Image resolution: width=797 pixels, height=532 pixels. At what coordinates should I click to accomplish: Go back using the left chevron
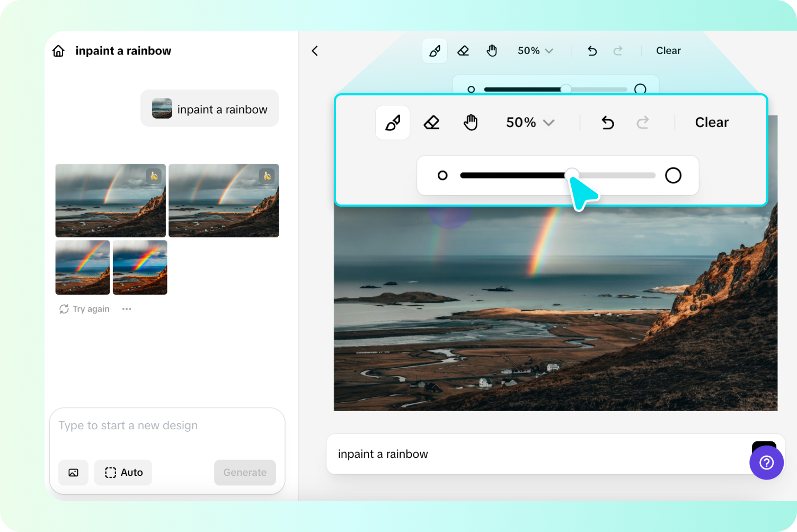(x=315, y=50)
